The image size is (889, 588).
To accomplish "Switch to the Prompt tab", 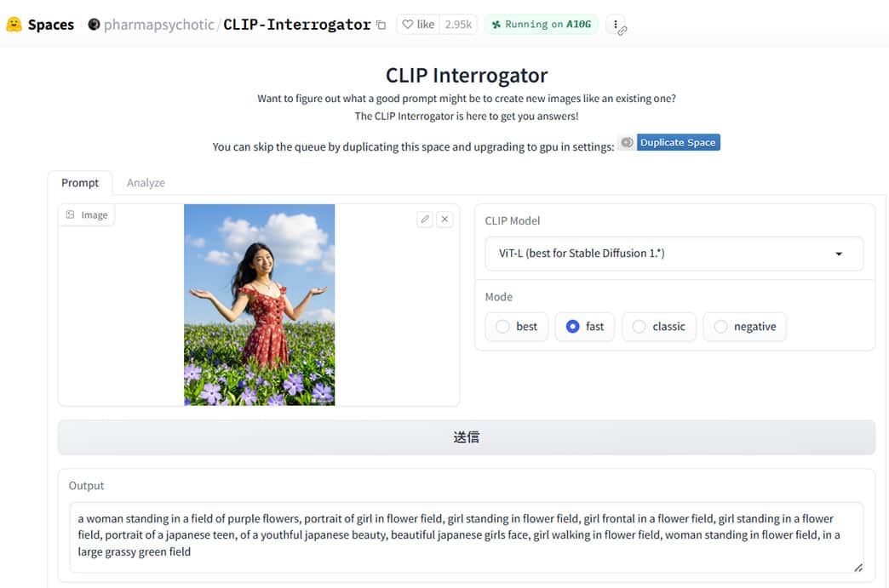I will [80, 182].
